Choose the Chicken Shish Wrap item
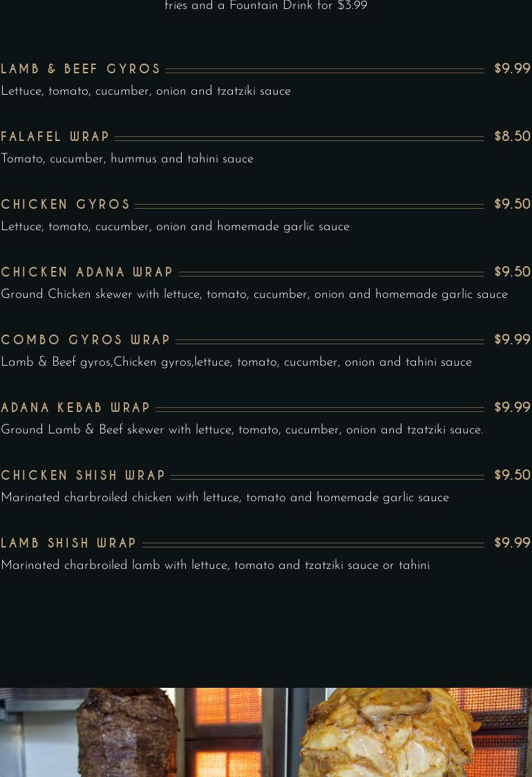Image resolution: width=532 pixels, height=777 pixels. coord(84,476)
